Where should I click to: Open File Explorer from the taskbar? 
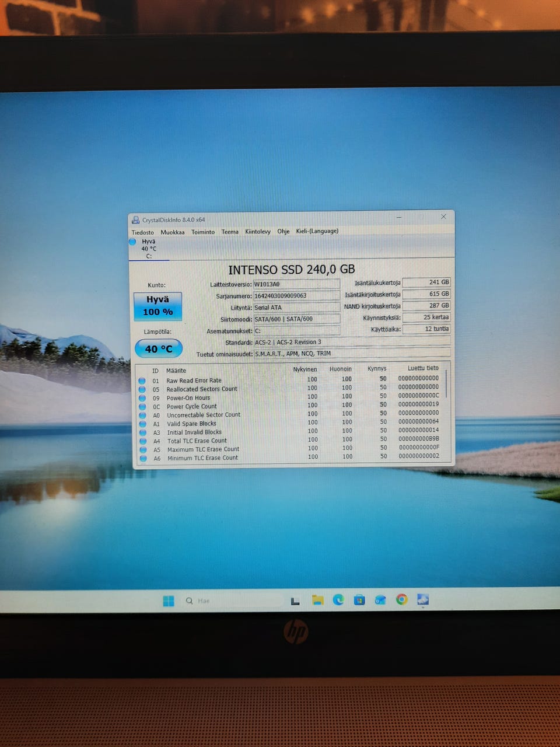tap(317, 600)
